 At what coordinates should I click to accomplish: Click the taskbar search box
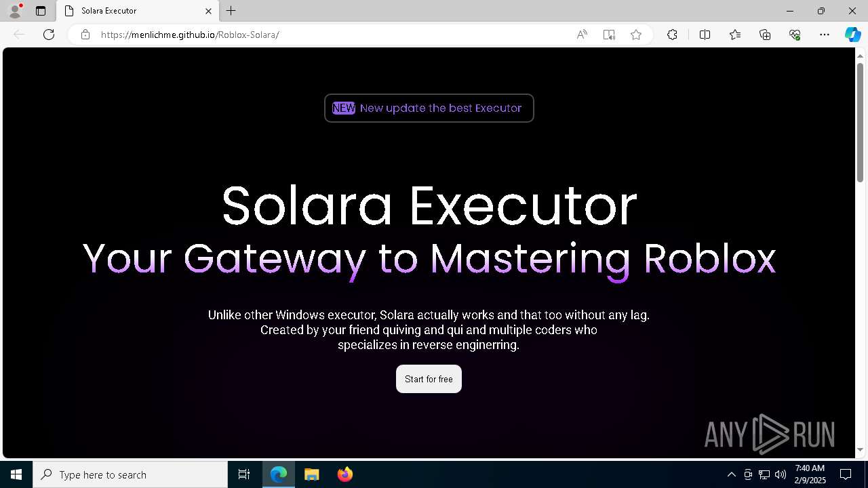(130, 474)
